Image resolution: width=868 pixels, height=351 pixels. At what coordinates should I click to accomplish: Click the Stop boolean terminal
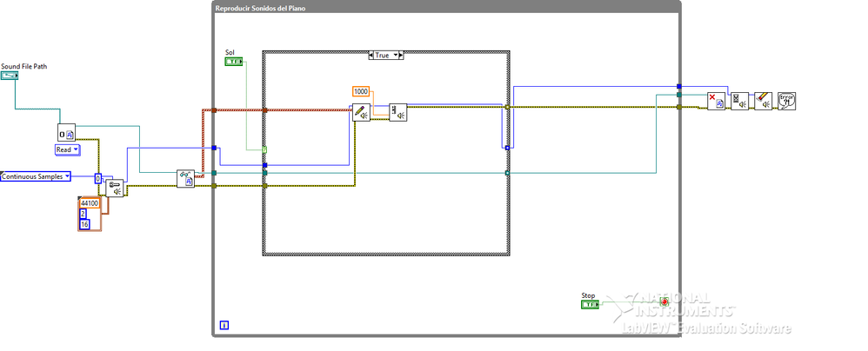coord(590,305)
